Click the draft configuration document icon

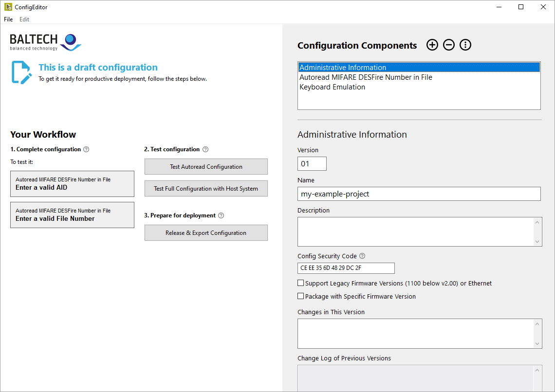point(21,72)
